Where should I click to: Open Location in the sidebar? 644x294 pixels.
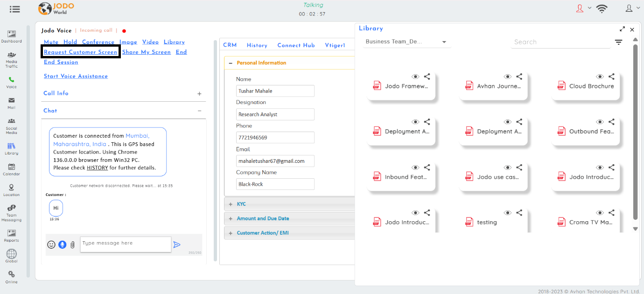click(x=11, y=190)
